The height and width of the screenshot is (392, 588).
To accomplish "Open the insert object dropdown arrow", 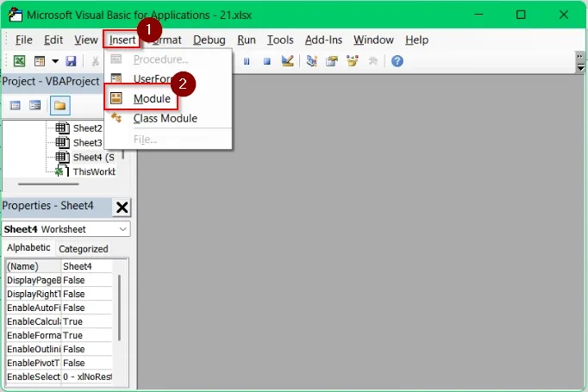I will pyautogui.click(x=55, y=61).
